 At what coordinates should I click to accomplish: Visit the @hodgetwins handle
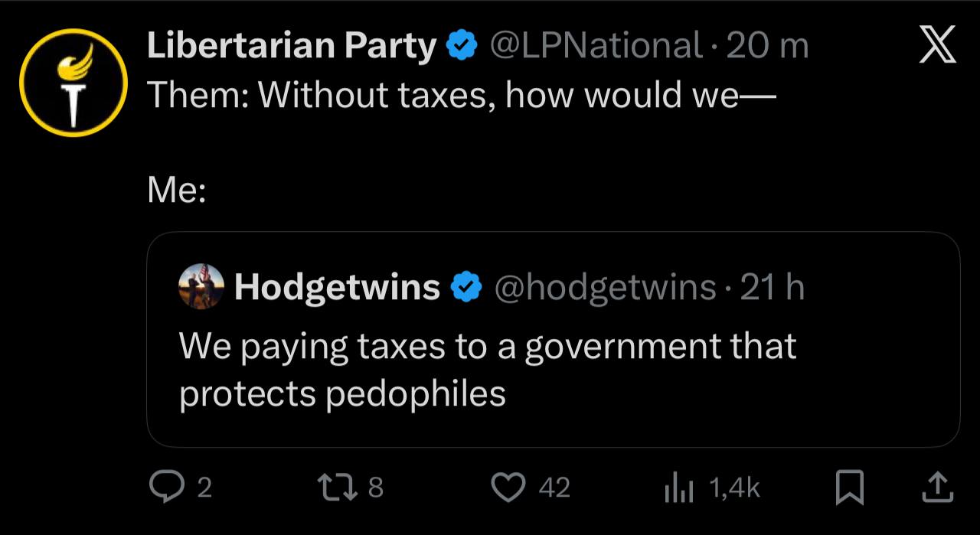(605, 288)
